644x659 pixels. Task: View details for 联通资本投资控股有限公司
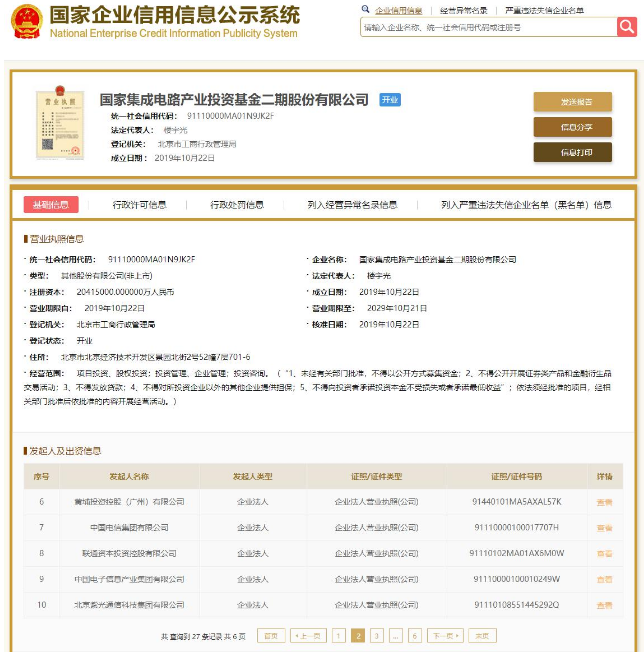pyautogui.click(x=604, y=554)
